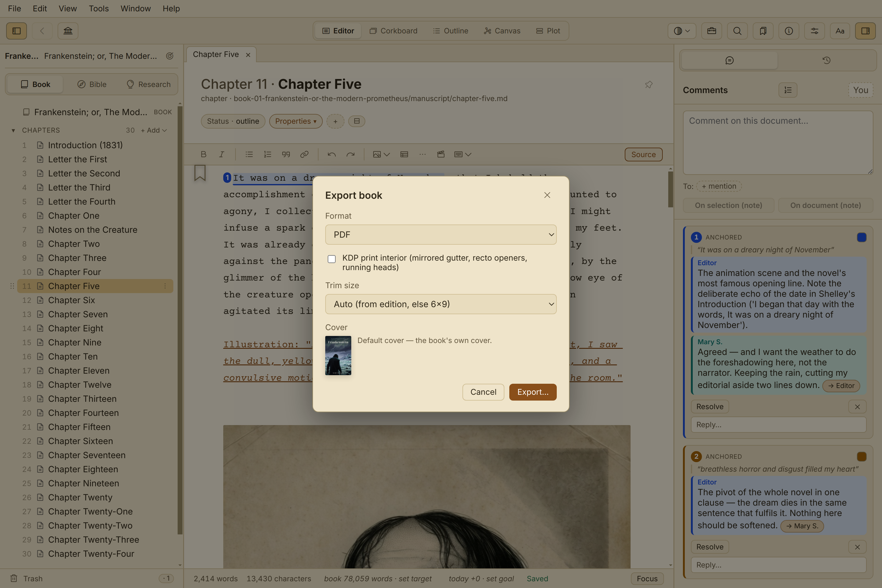The height and width of the screenshot is (588, 882).
Task: Open the typography Aa settings
Action: click(x=840, y=31)
